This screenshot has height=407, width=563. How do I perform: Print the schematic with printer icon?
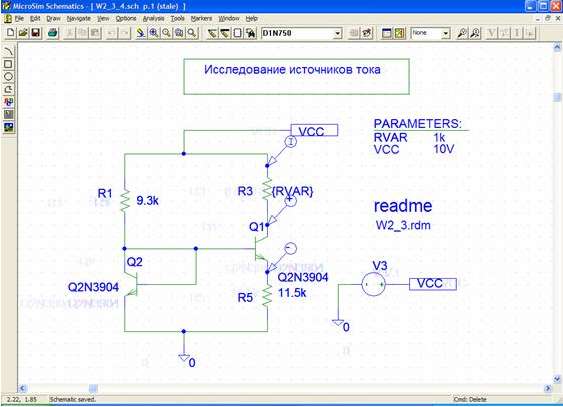pyautogui.click(x=53, y=33)
